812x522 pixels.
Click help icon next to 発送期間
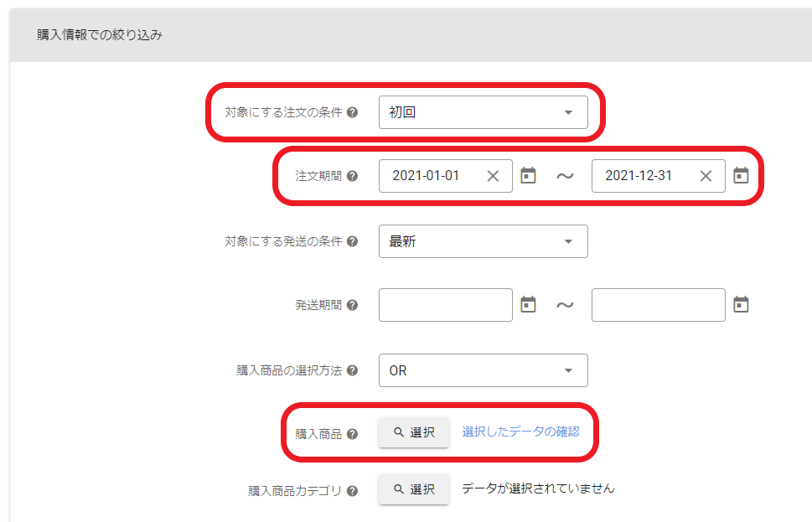353,306
